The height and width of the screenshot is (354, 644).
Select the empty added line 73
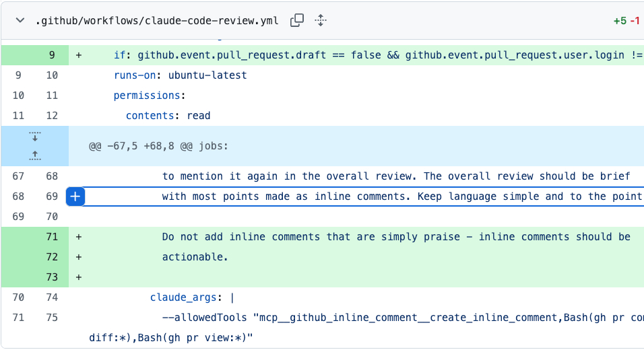tap(52, 277)
